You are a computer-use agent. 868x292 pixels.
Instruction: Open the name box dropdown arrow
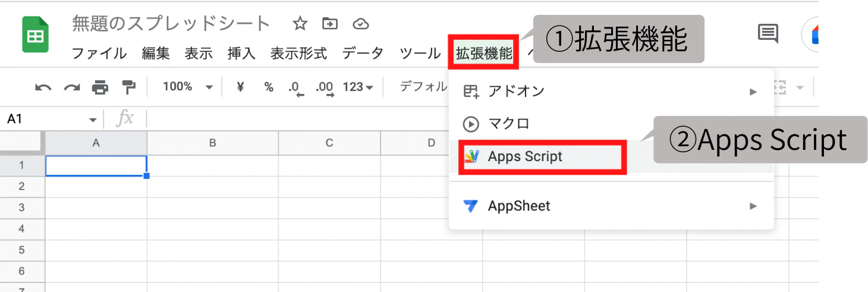click(x=93, y=120)
